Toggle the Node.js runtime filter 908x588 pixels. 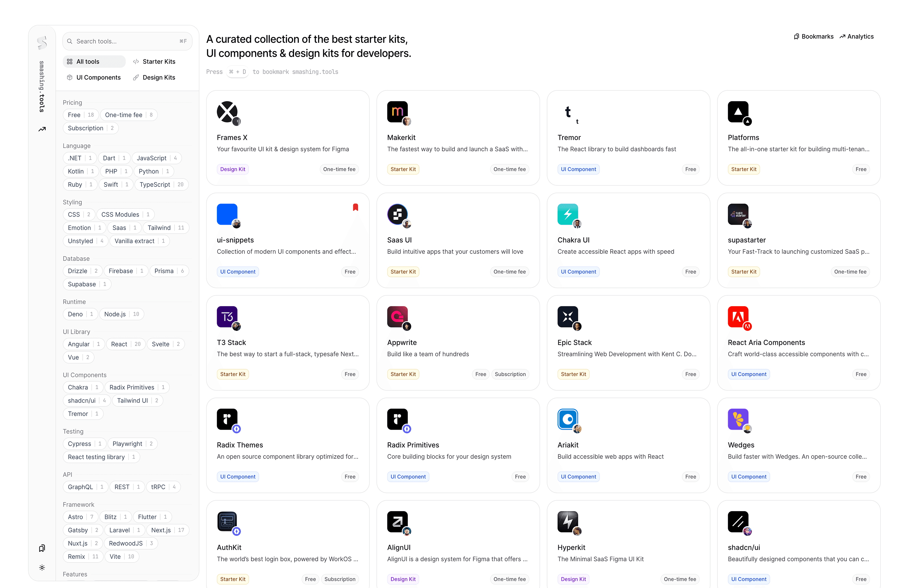pyautogui.click(x=121, y=314)
